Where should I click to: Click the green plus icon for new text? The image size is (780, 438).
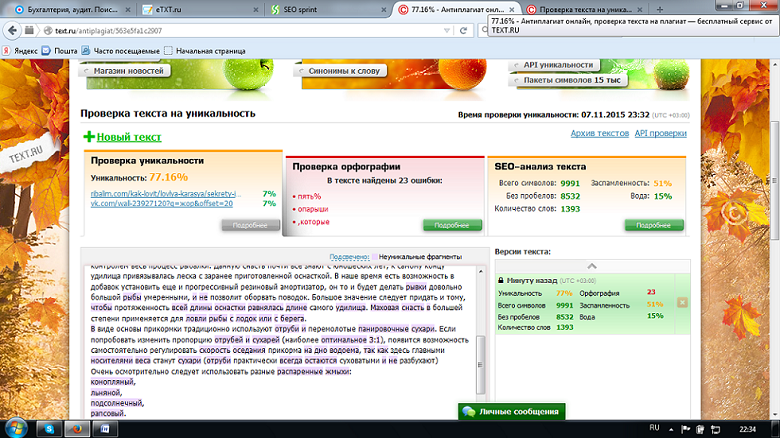89,136
